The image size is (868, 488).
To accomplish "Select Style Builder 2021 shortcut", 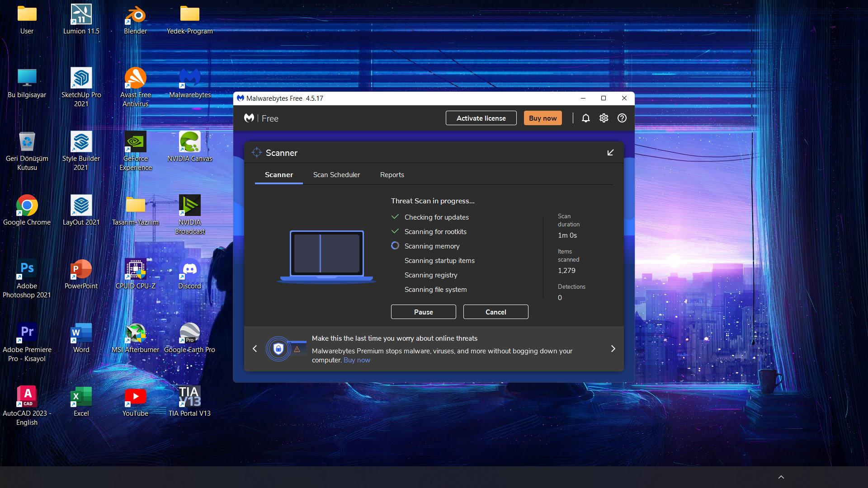I will point(81,151).
